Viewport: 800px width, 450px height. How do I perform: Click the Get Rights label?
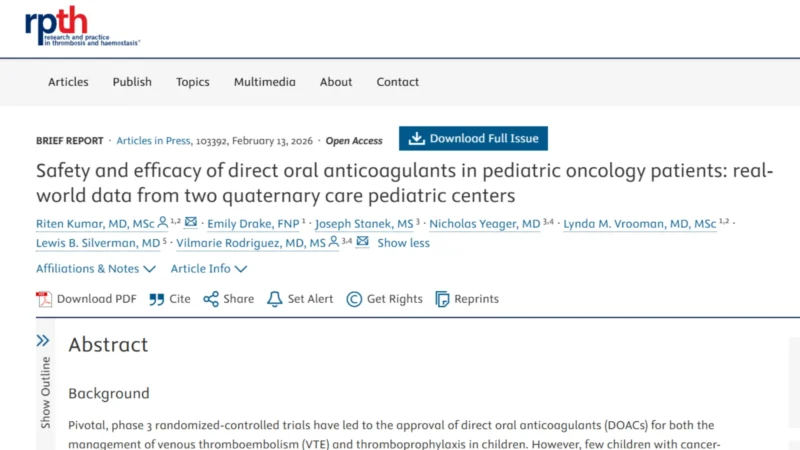pyautogui.click(x=395, y=299)
